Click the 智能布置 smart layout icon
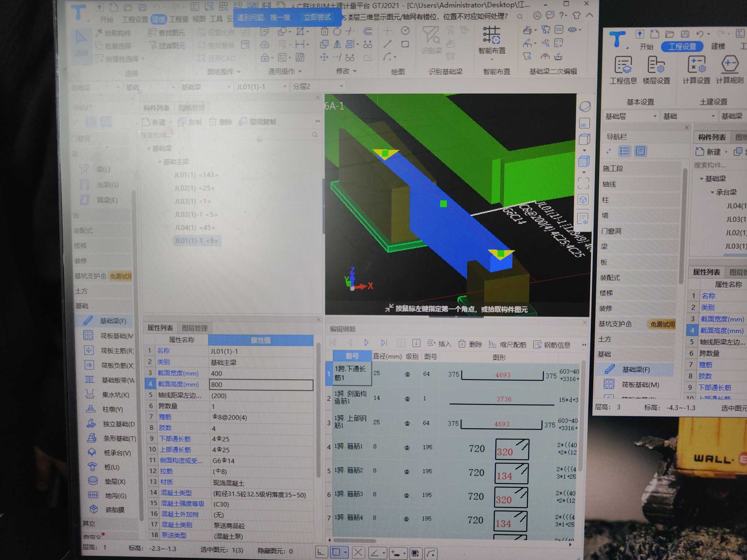This screenshot has height=560, width=747. coord(492,36)
